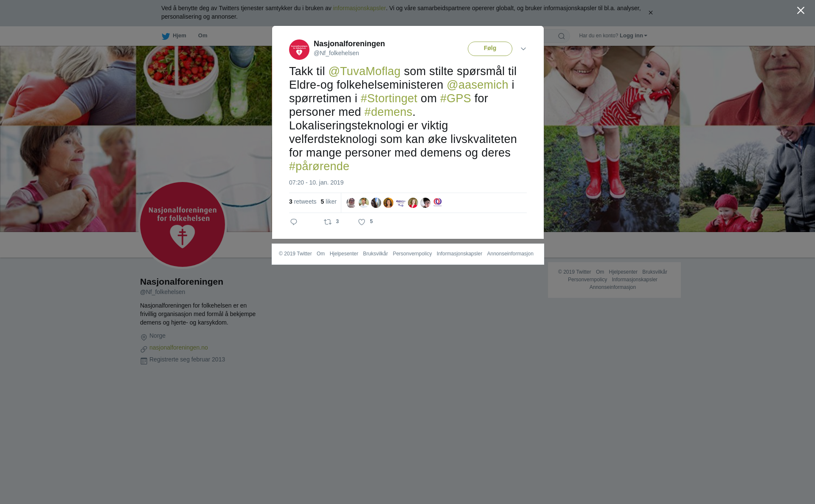
Task: Open the nasjonalforeningen.no website link
Action: [178, 347]
